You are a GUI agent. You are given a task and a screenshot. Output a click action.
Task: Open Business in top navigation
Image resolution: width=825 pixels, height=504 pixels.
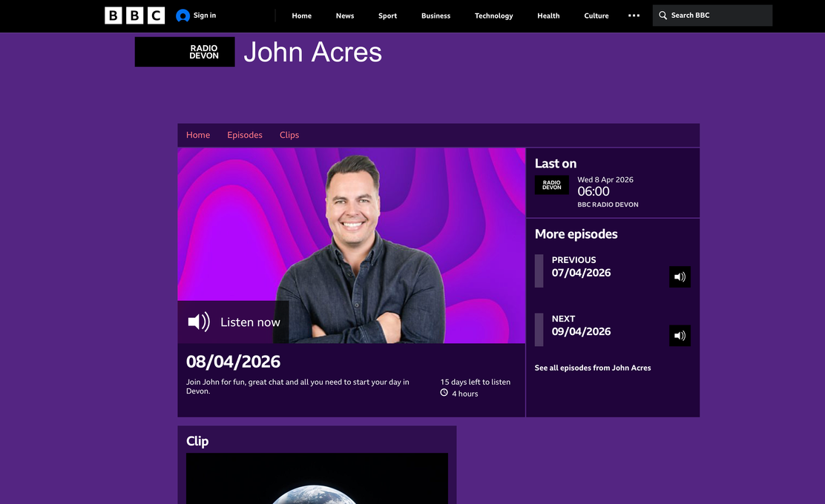[435, 16]
